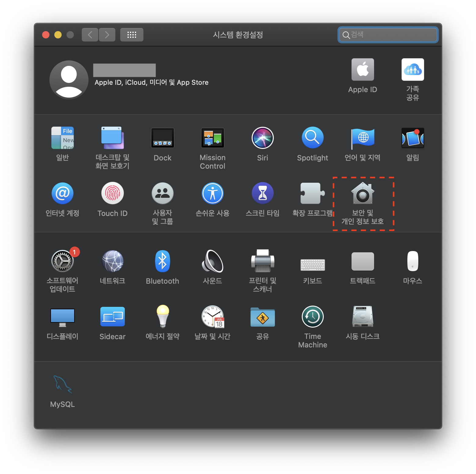The image size is (476, 474).
Task: Open the Touch ID pane
Action: click(113, 193)
